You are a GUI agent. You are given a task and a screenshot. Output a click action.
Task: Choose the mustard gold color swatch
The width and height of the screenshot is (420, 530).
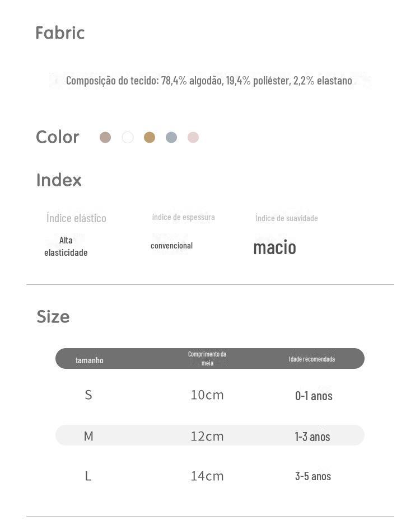pos(150,137)
